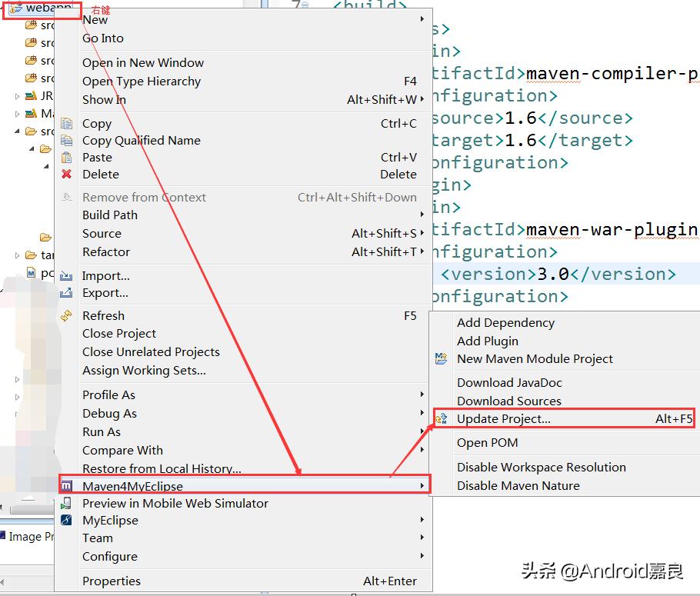700x596 pixels.
Task: Click the source 1.6 line in editor
Action: (x=532, y=118)
